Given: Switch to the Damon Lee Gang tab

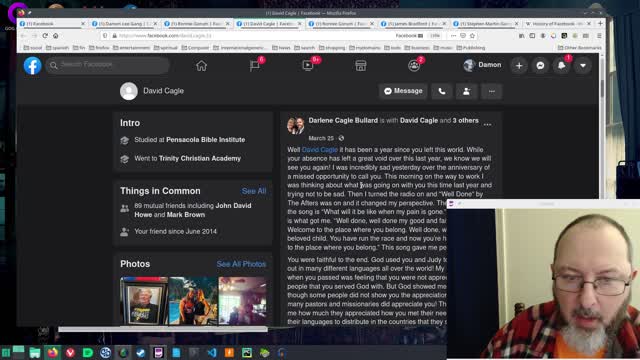Looking at the screenshot, I should pos(124,24).
